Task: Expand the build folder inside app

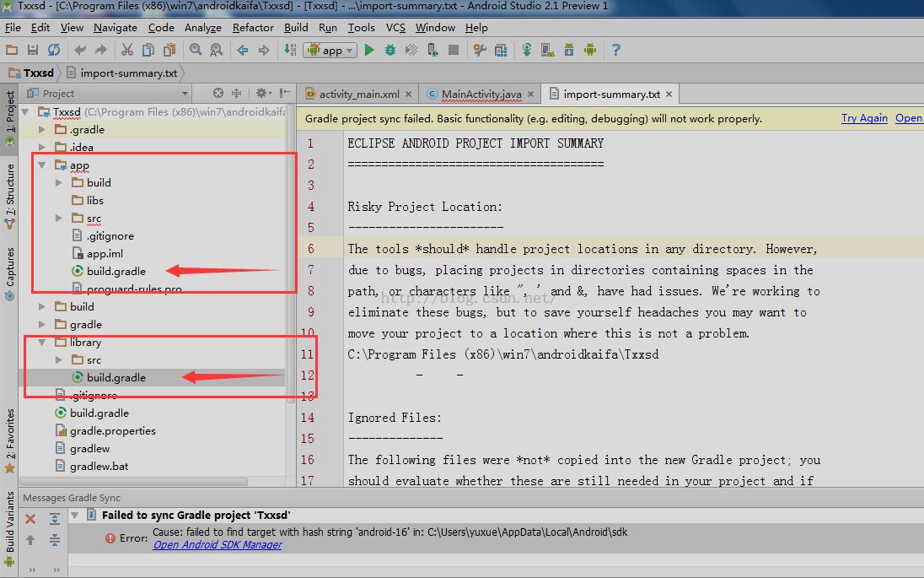Action: (x=59, y=183)
